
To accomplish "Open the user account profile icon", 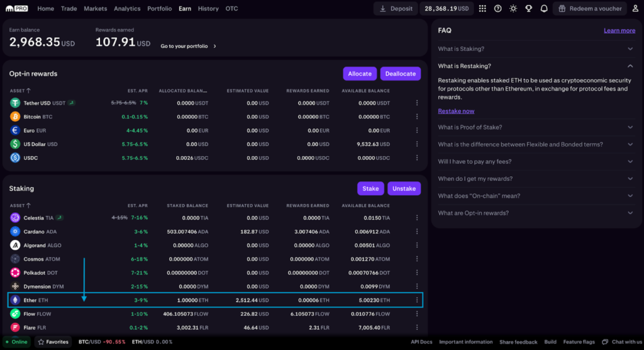I will (635, 9).
